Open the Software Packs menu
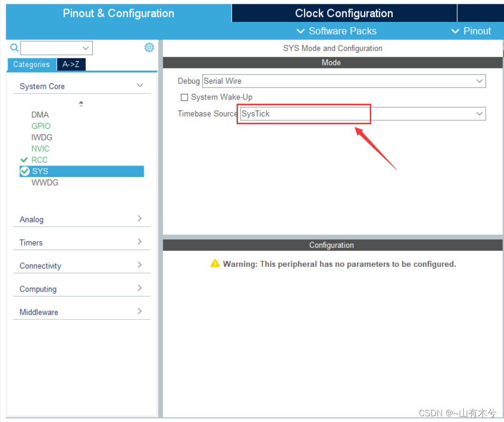The width and height of the screenshot is (504, 422). coord(336,31)
